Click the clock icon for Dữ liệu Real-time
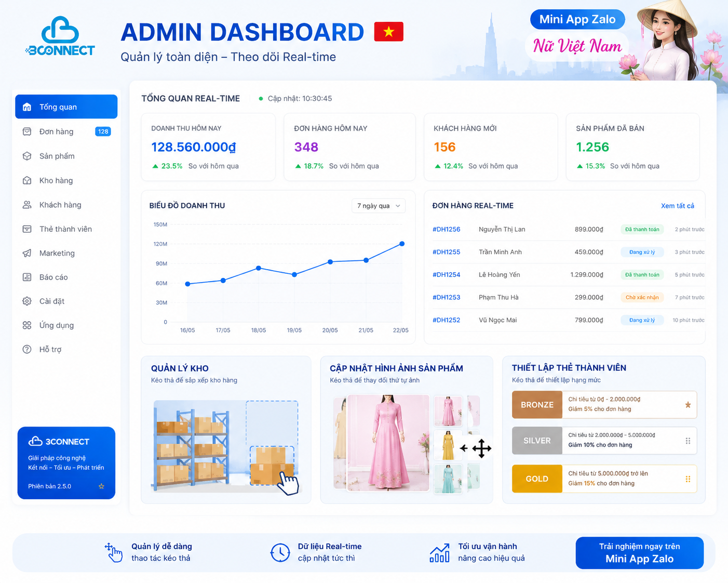The width and height of the screenshot is (728, 583). pos(280,552)
